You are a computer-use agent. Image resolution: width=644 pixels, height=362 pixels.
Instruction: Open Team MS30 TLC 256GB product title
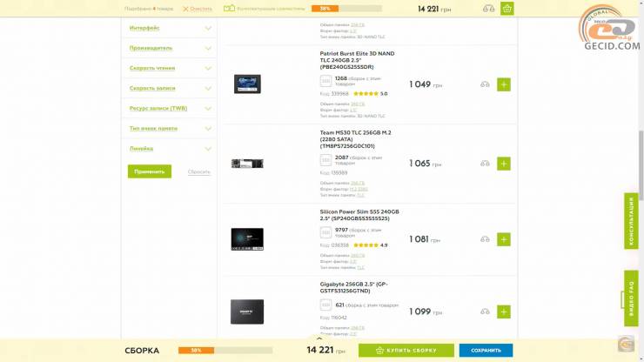(x=355, y=139)
